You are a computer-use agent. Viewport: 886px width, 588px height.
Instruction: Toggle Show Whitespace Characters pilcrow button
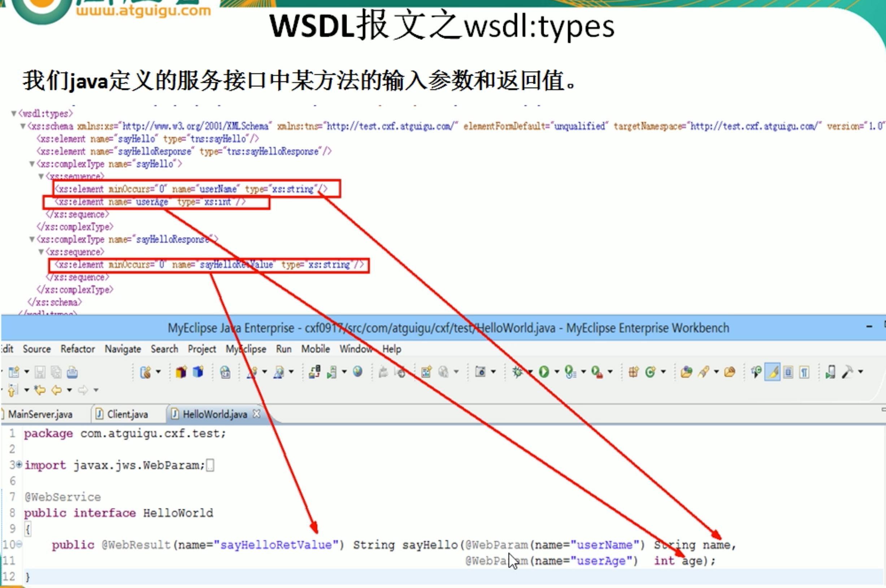tap(804, 372)
